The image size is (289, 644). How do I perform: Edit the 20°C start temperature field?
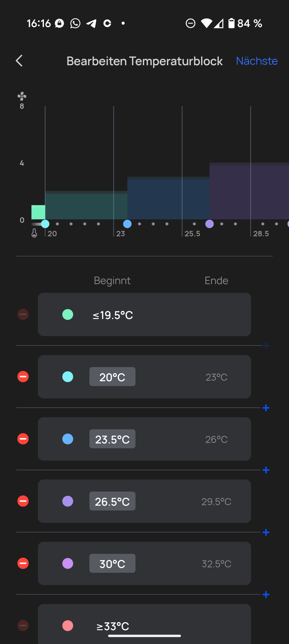point(112,377)
